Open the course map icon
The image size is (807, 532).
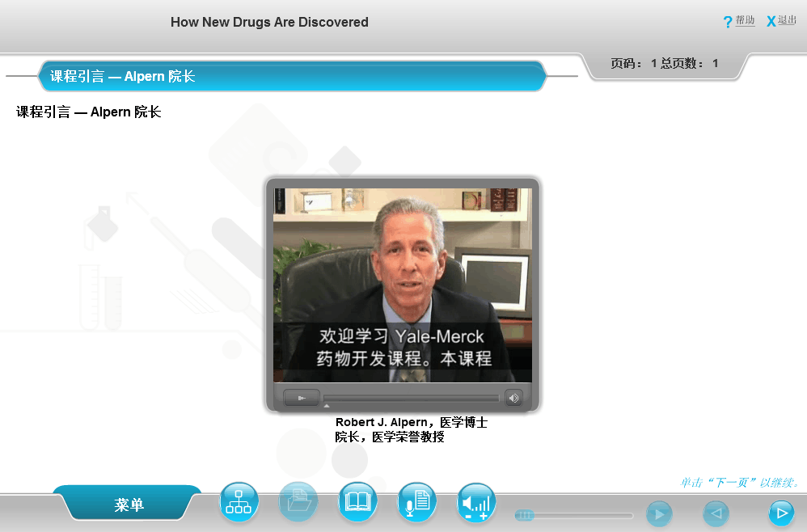pyautogui.click(x=239, y=501)
